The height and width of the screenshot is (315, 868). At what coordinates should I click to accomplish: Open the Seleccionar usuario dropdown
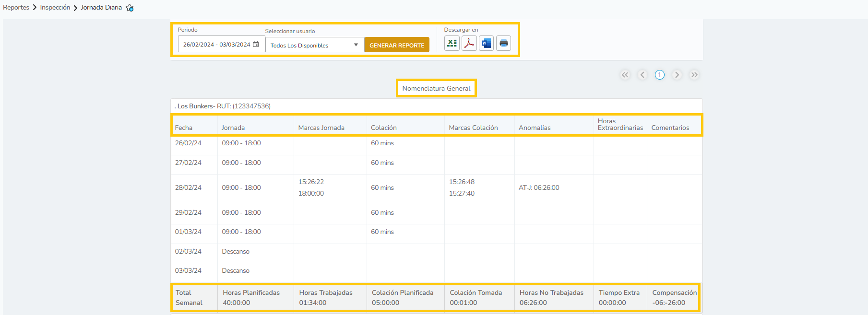tap(314, 45)
